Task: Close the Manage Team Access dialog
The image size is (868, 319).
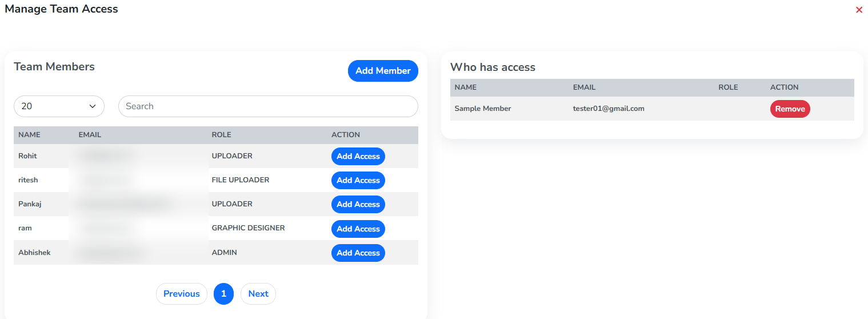Action: (x=859, y=10)
